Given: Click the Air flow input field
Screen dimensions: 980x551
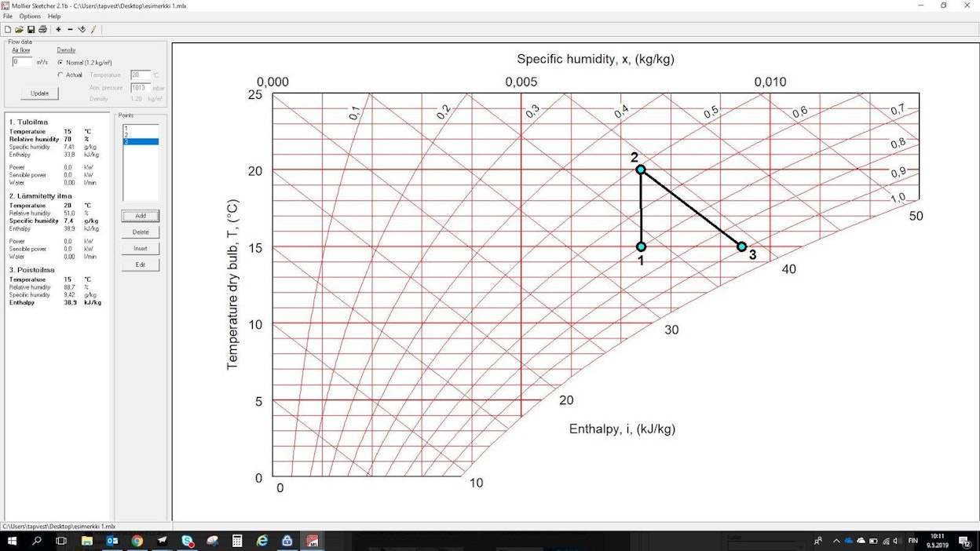Looking at the screenshot, I should pos(22,62).
